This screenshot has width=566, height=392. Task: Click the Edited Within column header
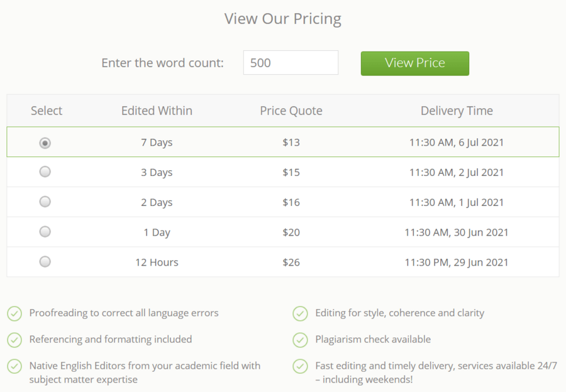[157, 111]
